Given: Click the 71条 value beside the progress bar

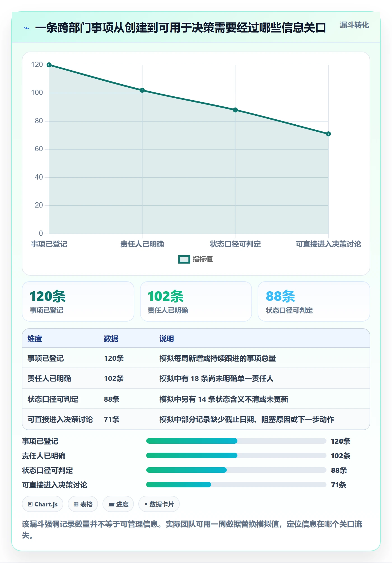Looking at the screenshot, I should click(339, 485).
